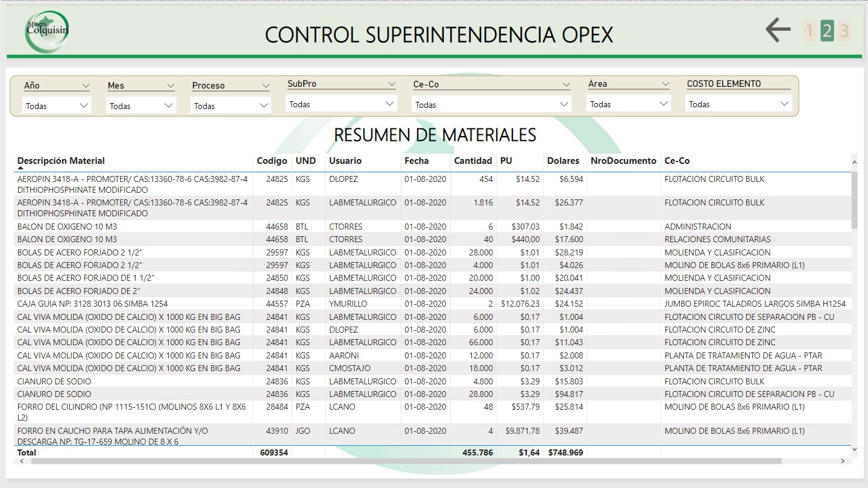Viewport: 868px width, 488px height.
Task: Open the Año slicer dropdown
Action: [x=57, y=105]
